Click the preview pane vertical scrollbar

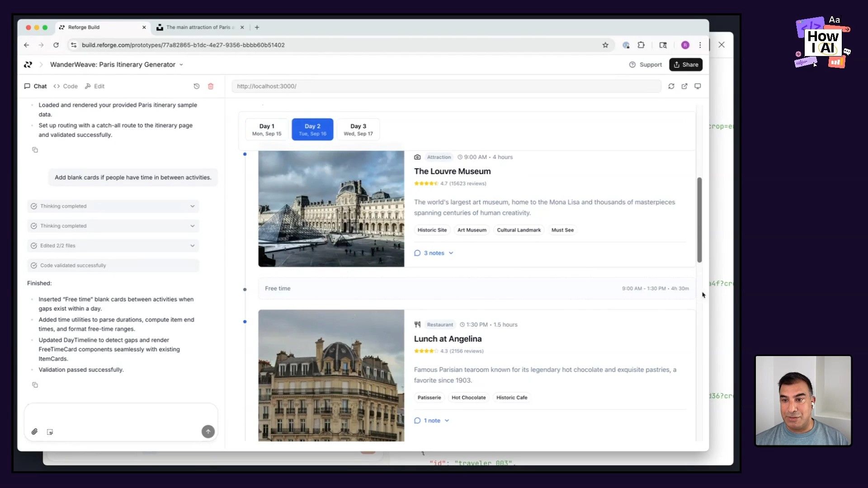(x=699, y=220)
